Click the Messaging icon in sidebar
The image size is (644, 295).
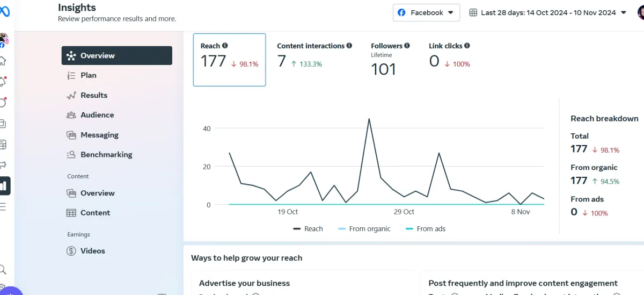[x=71, y=135]
